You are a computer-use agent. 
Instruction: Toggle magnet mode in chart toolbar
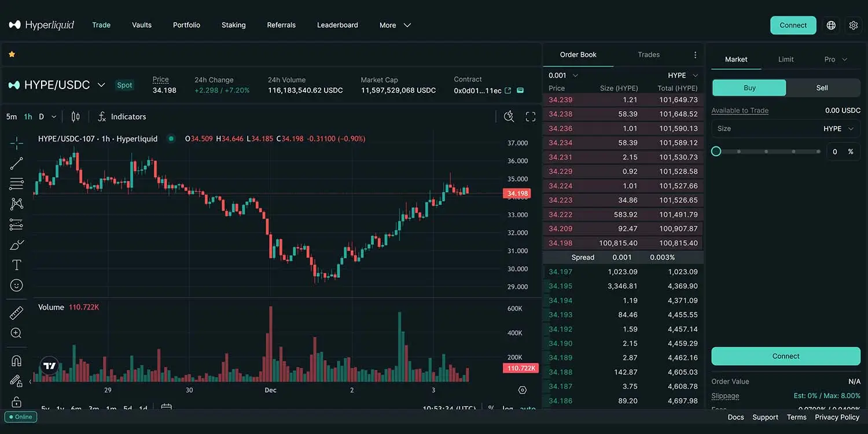[16, 361]
